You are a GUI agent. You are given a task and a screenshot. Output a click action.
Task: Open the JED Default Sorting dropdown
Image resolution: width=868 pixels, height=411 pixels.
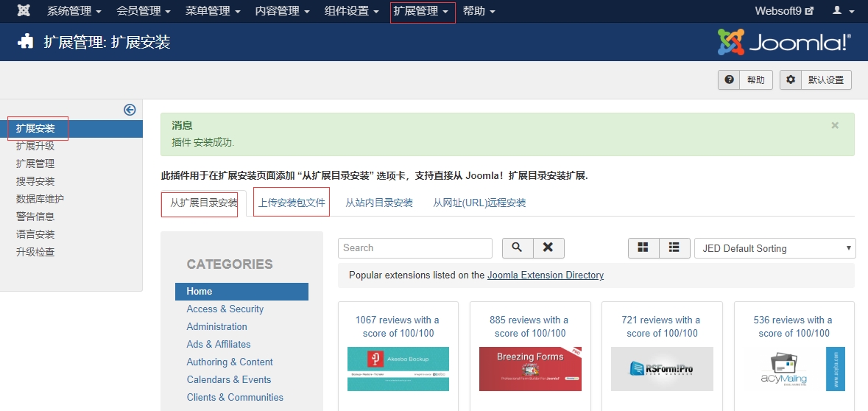tap(775, 248)
